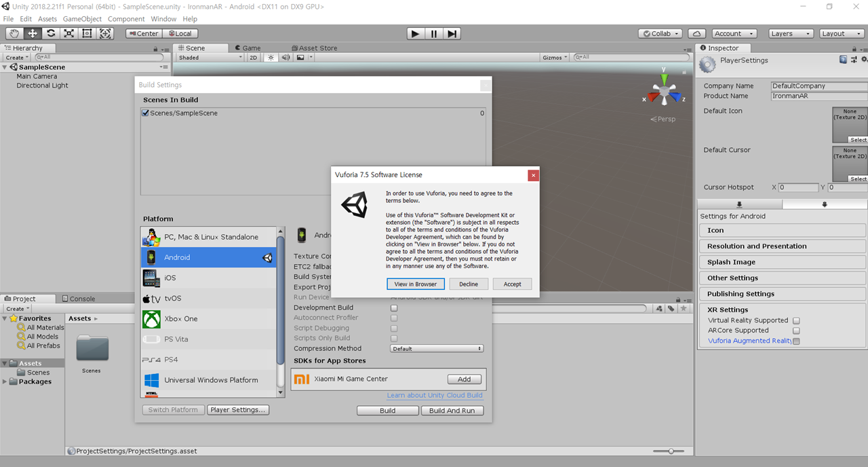Screen dimensions: 868x467
Task: Open Layers dropdown
Action: click(x=791, y=33)
